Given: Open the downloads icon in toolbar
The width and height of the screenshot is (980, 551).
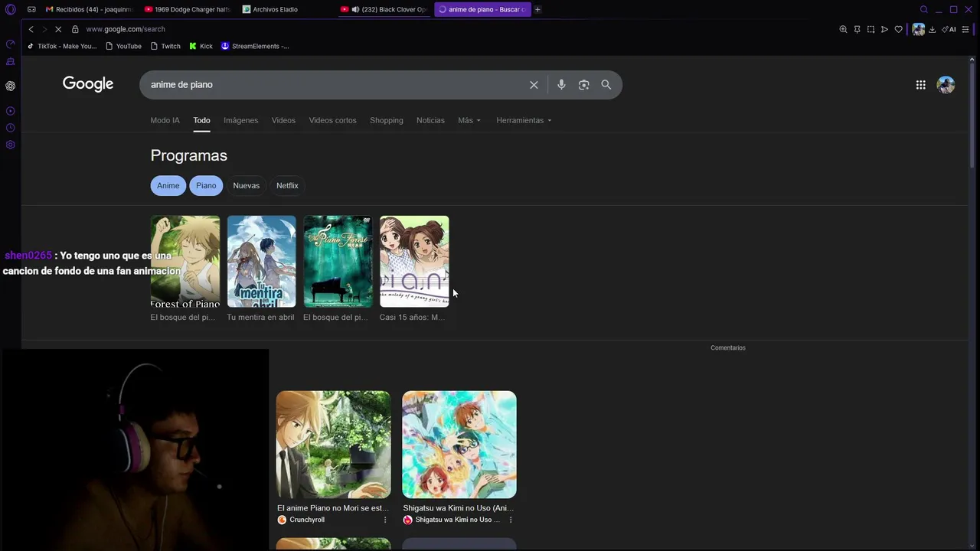Looking at the screenshot, I should (932, 29).
